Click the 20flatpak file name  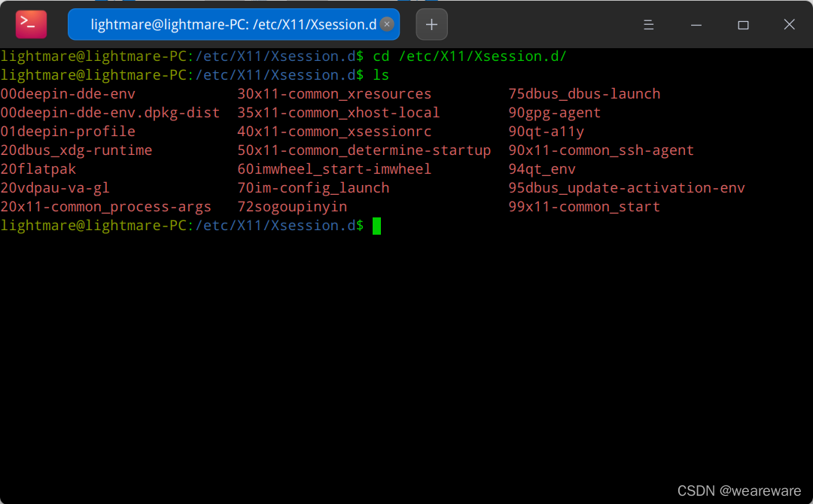[38, 169]
